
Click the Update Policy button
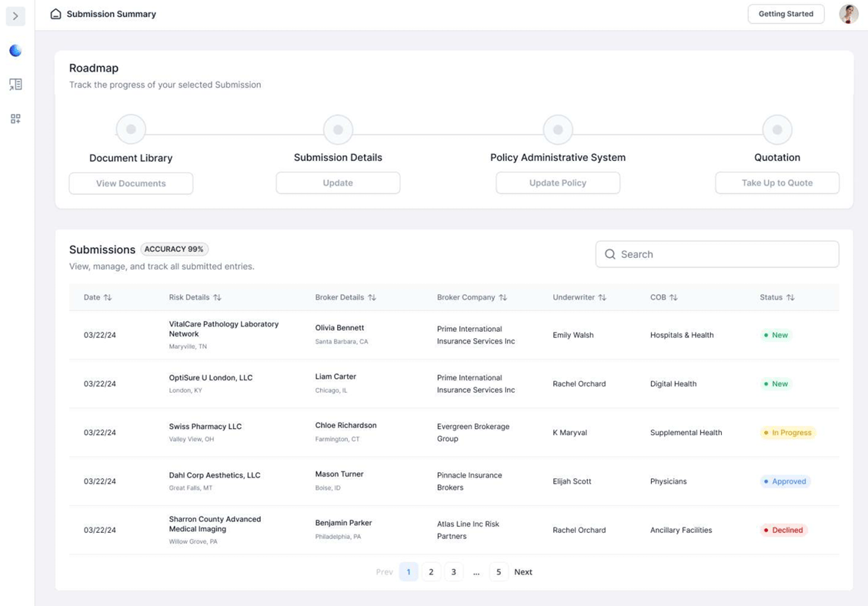[x=557, y=182]
